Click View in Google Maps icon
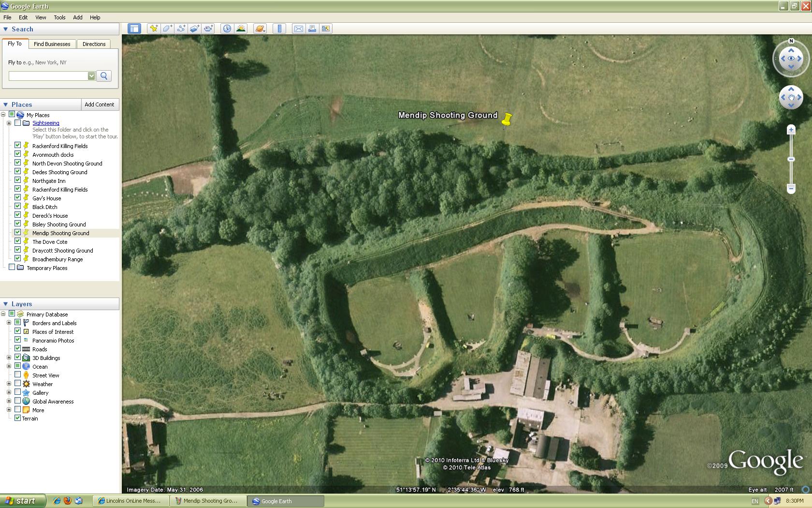Viewport: 812px width, 508px height. pos(326,29)
